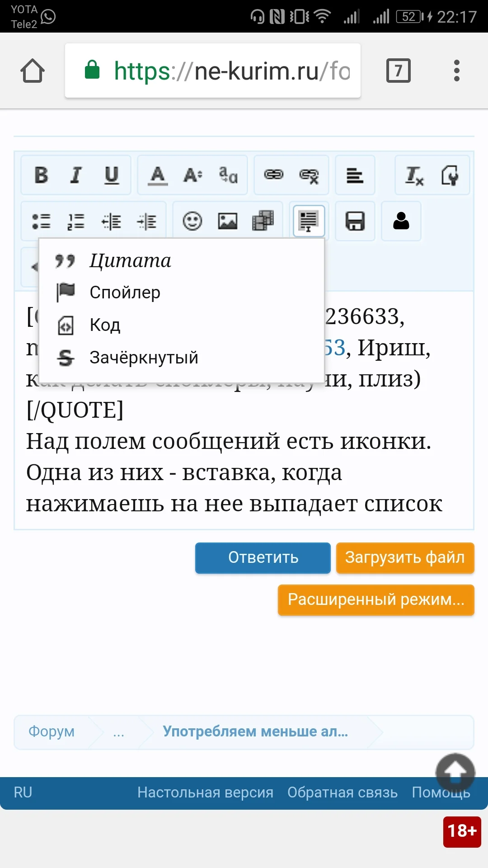The width and height of the screenshot is (488, 868).
Task: Expand the breadcrumb ellipsis item
Action: [x=118, y=732]
